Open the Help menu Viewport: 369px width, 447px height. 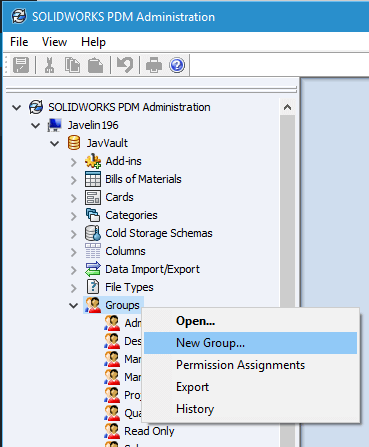93,42
